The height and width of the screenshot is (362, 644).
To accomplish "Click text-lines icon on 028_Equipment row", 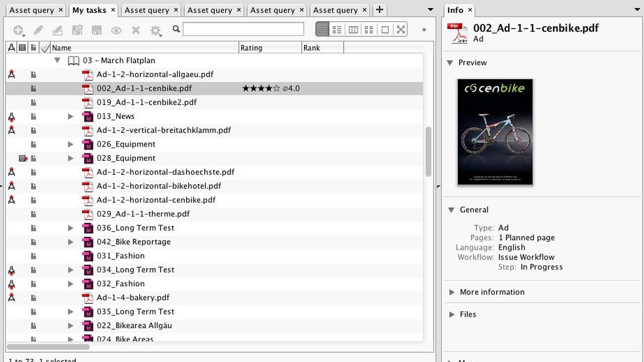I will tap(23, 158).
